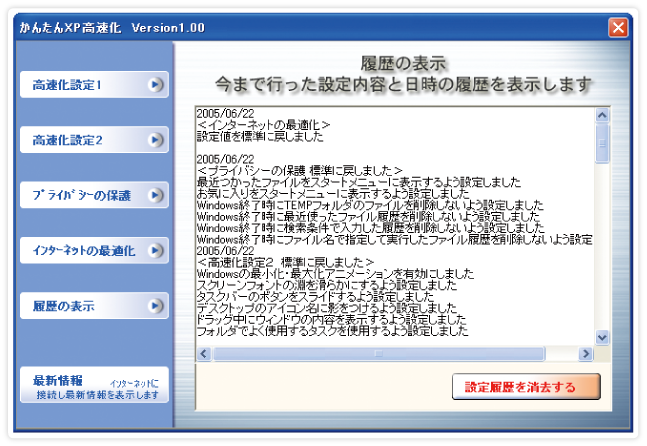The image size is (647, 446).
Task: Click the horizontal scrollbar thumb
Action: (x=379, y=354)
